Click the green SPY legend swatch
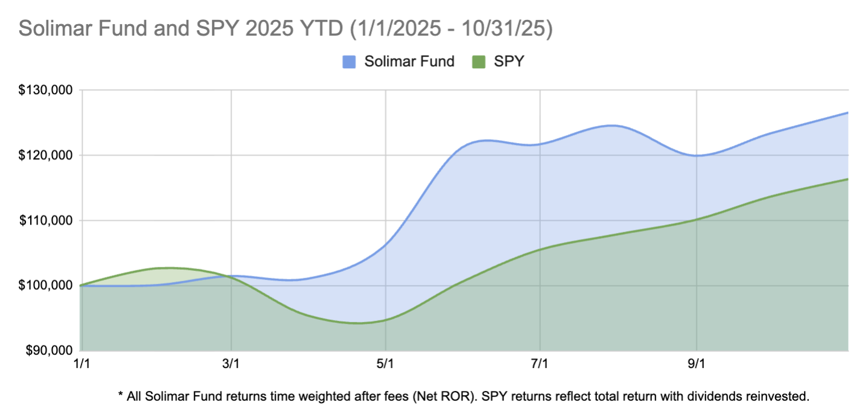This screenshot has height=420, width=868. tap(479, 62)
